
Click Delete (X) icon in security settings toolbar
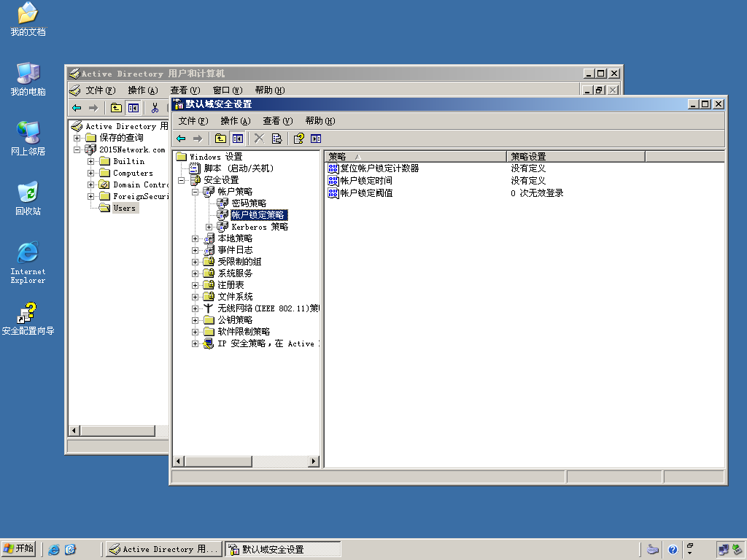coord(259,139)
